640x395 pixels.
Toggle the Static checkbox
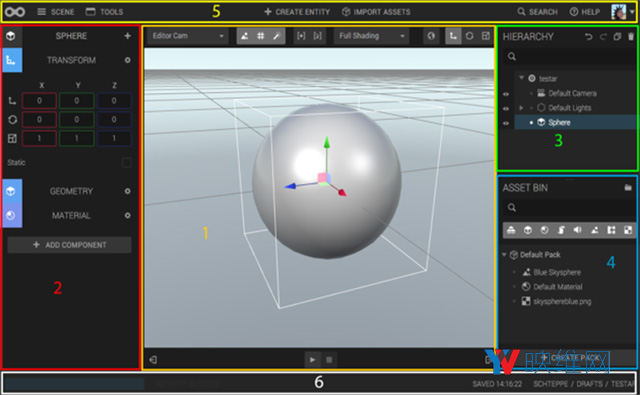tap(127, 163)
